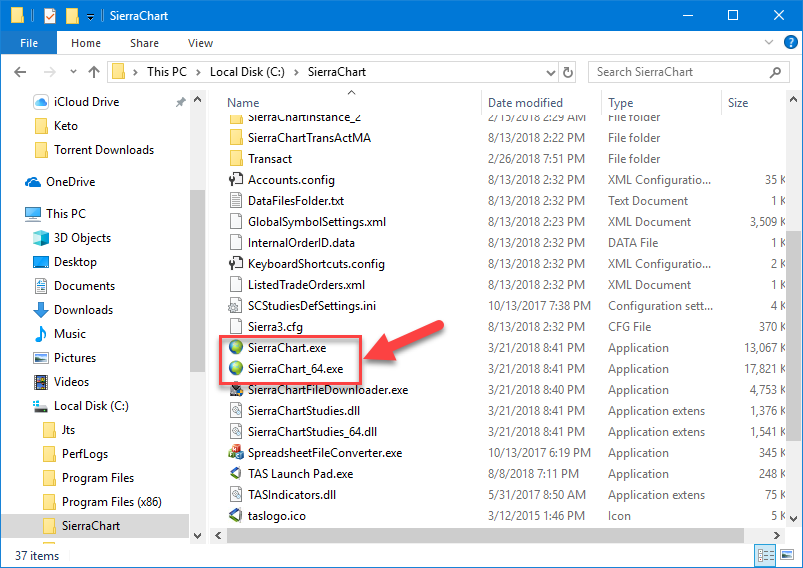This screenshot has width=803, height=568.
Task: Sort by the Size column header
Action: [737, 103]
